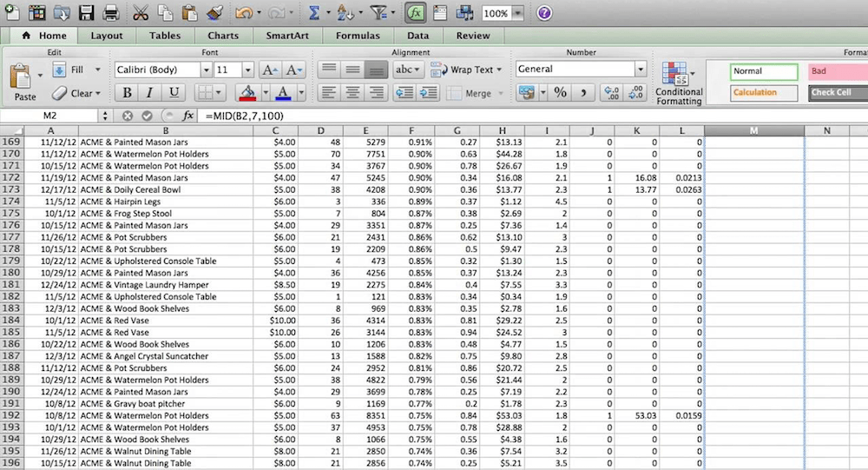Screen dimensions: 868x470
Task: Switch to the Layout tab
Action: (x=107, y=36)
